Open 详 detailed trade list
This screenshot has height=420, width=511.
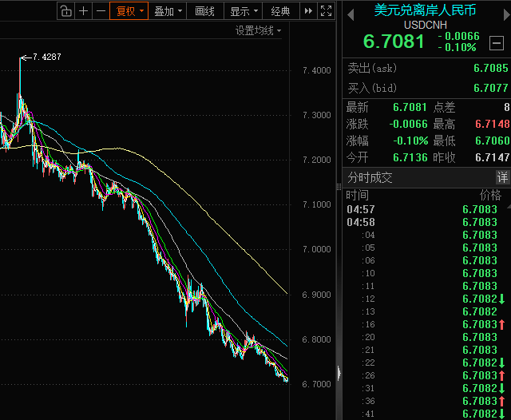click(502, 177)
